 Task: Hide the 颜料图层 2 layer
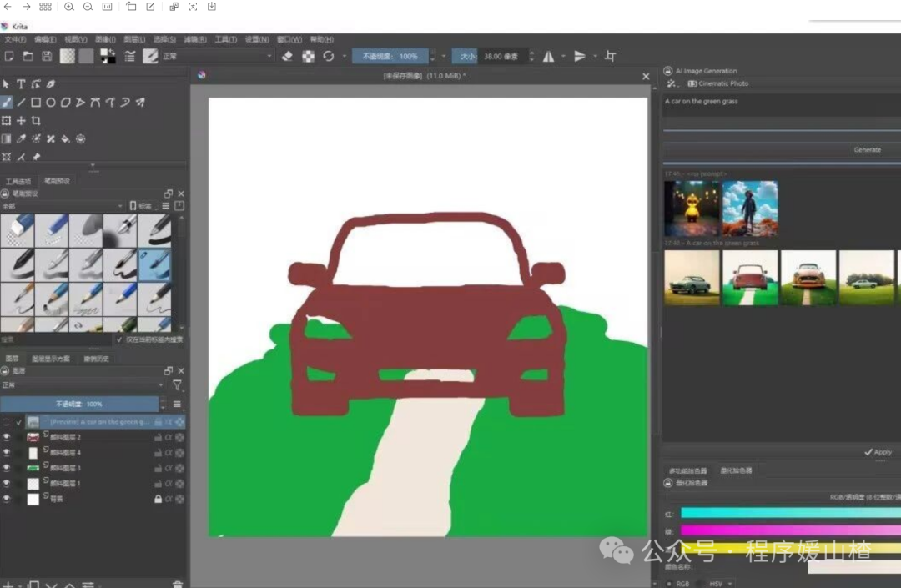7,437
